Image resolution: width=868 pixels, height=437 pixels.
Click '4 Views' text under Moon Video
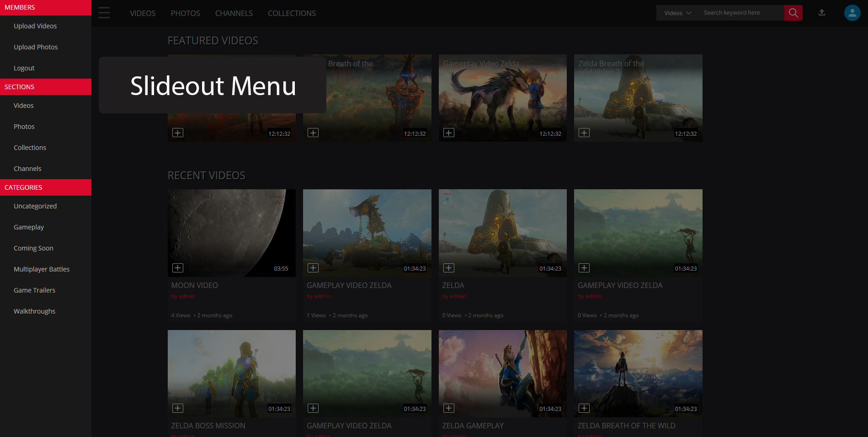coord(181,315)
